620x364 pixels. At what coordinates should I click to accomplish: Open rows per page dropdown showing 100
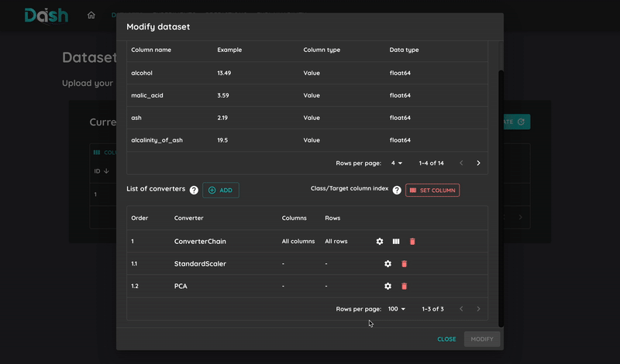point(397,309)
